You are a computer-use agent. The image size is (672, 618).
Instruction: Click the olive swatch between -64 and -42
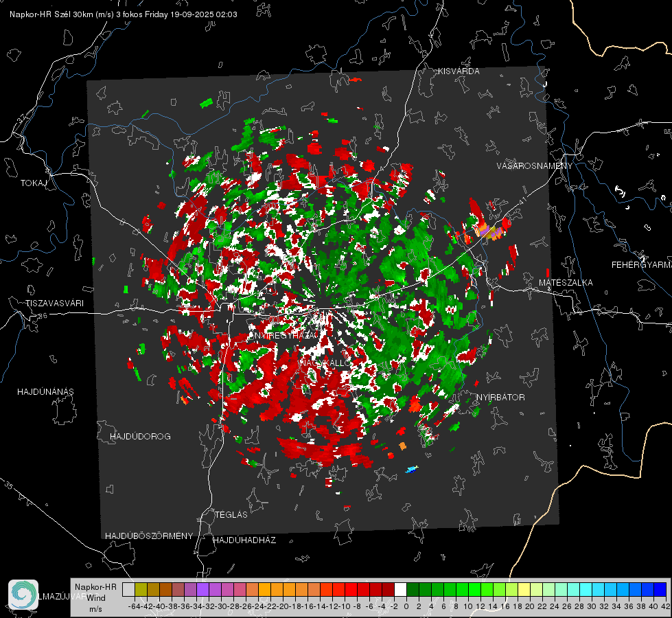coord(141,589)
